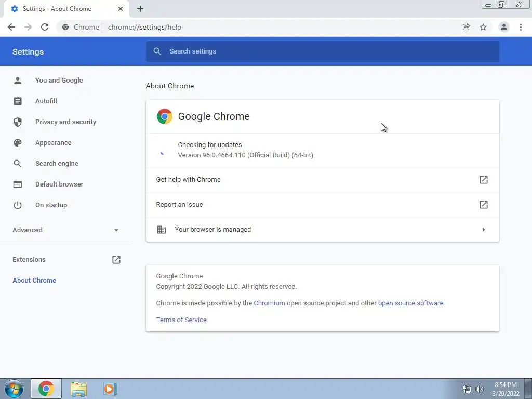Click Chrome icon in the taskbar
Image resolution: width=532 pixels, height=399 pixels.
tap(46, 389)
